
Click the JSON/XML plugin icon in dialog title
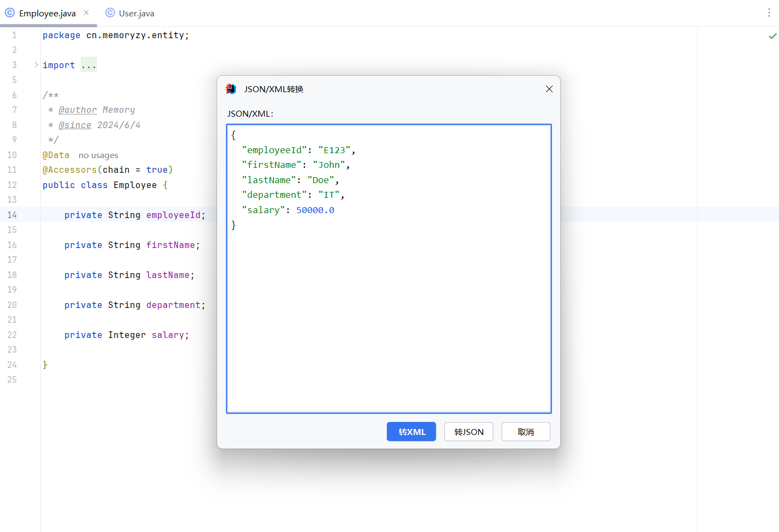point(231,89)
